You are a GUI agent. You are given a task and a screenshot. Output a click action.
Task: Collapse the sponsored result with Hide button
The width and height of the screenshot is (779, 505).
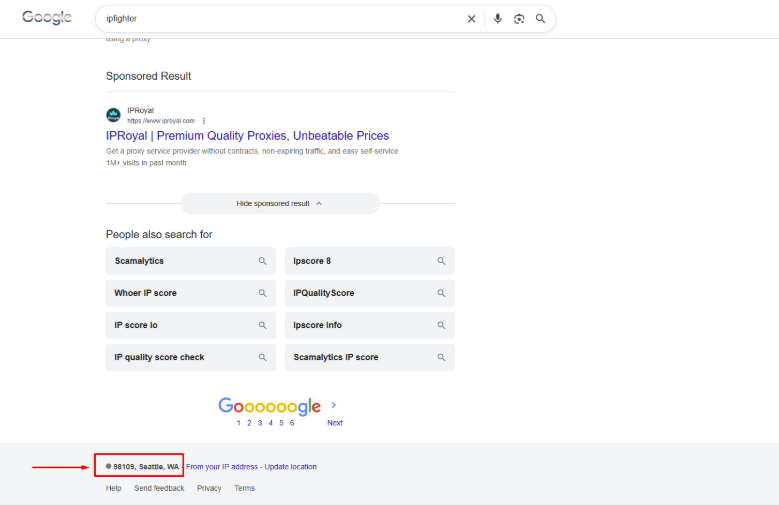click(x=280, y=203)
